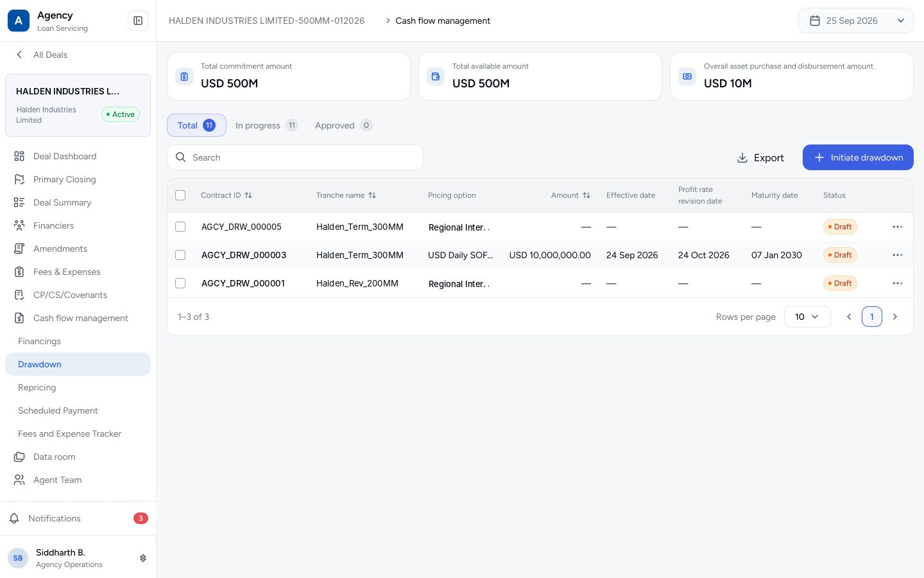Image resolution: width=924 pixels, height=578 pixels.
Task: Open row actions for AGCY_DRW_000003
Action: pyautogui.click(x=898, y=255)
